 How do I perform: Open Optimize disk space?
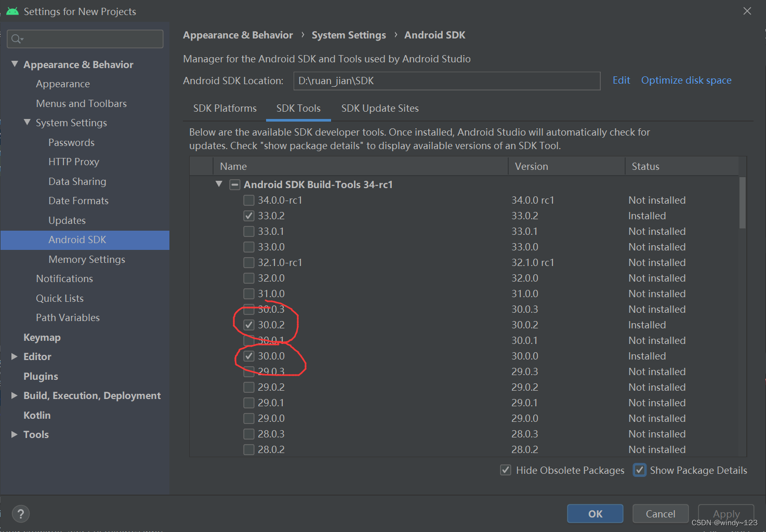(686, 80)
